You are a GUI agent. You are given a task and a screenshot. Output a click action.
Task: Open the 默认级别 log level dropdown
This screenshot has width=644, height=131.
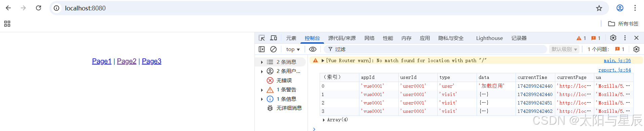pos(564,49)
